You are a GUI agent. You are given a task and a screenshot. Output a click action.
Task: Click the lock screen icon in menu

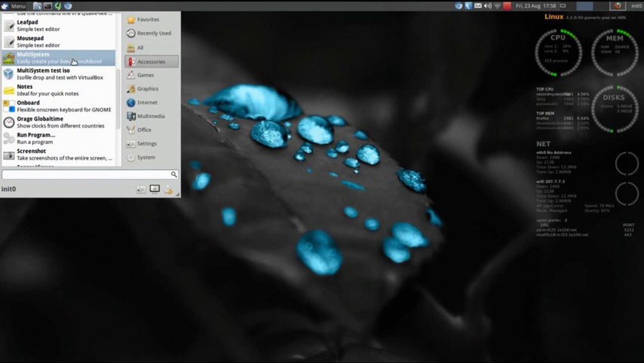point(155,189)
